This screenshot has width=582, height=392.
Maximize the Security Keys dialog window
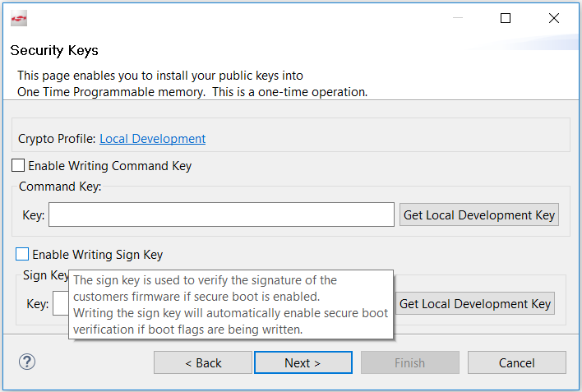point(506,18)
